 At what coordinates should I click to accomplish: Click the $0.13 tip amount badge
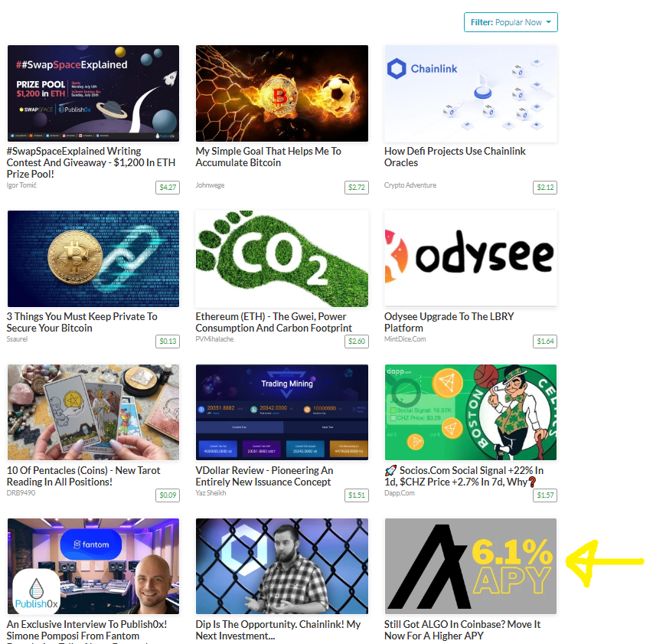pos(168,342)
